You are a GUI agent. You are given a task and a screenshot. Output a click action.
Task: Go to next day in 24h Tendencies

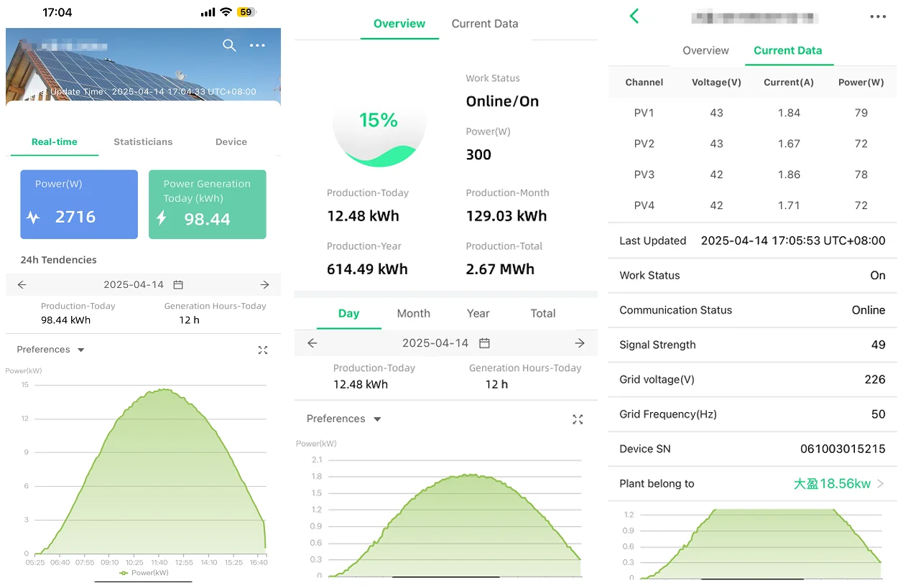(x=265, y=285)
